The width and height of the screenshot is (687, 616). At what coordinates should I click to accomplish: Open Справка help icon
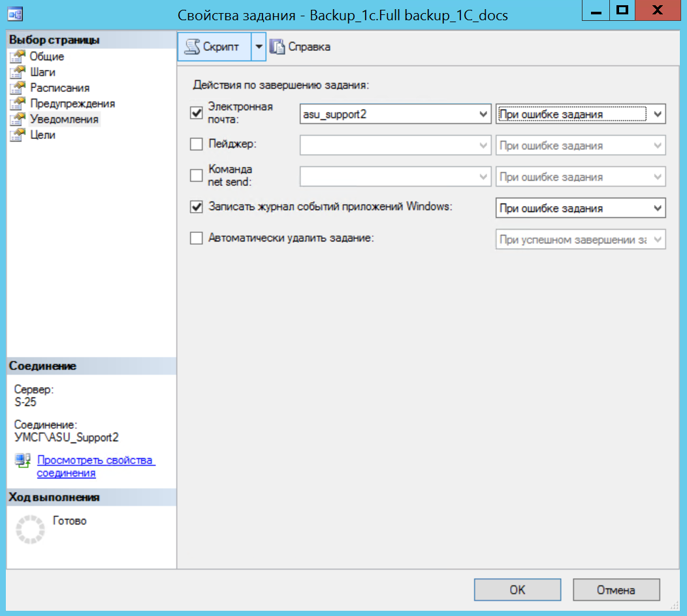[x=278, y=47]
